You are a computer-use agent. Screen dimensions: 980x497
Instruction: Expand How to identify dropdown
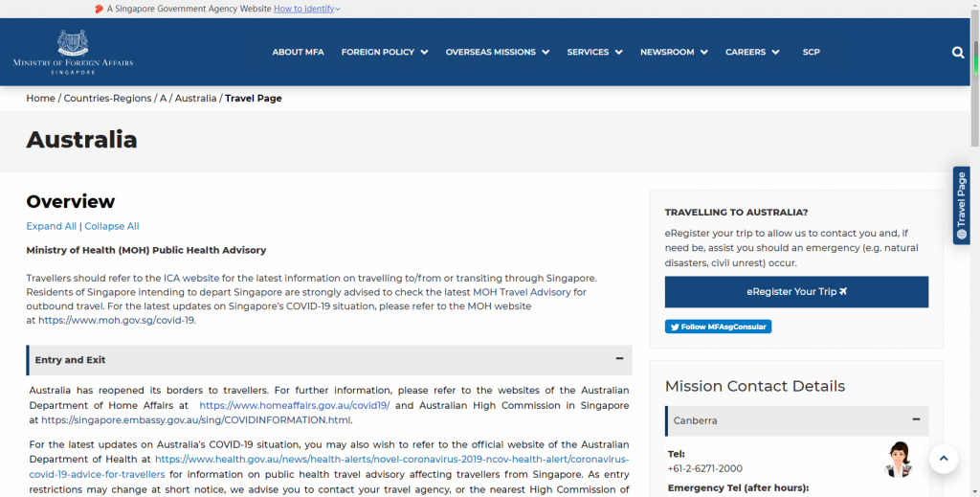pos(307,9)
